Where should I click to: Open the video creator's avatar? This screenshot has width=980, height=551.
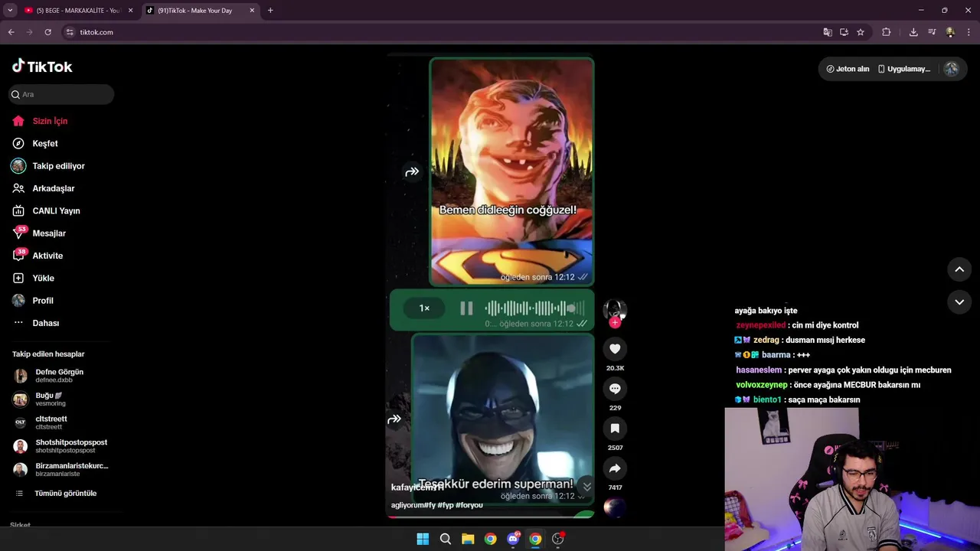point(614,310)
